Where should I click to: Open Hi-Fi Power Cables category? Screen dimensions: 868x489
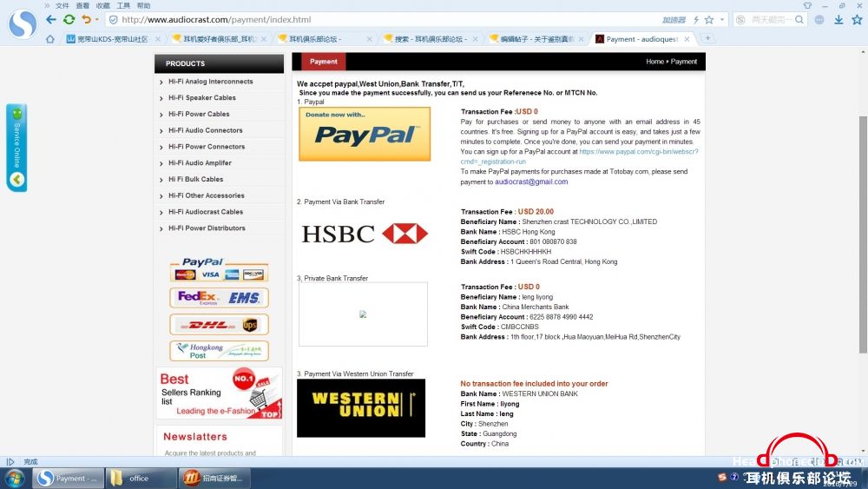click(x=199, y=114)
